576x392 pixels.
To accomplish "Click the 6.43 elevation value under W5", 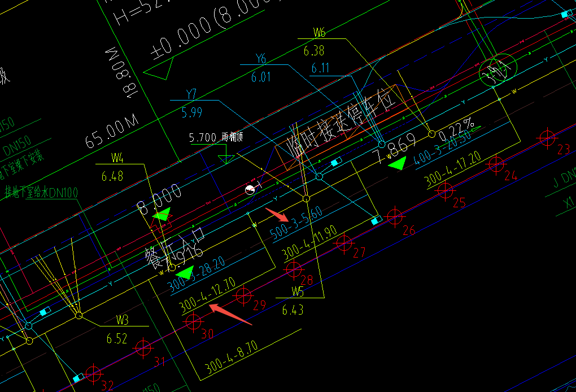I will click(x=293, y=310).
